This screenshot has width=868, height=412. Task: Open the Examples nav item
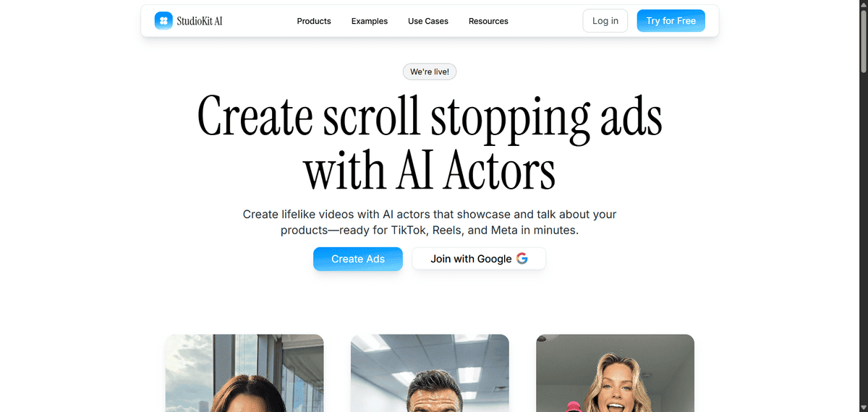tap(370, 21)
